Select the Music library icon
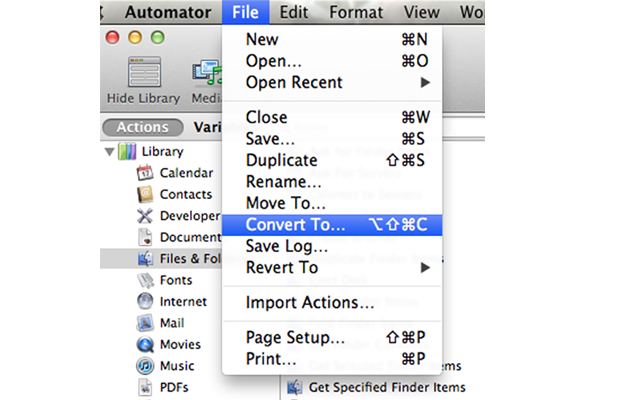 point(144,366)
